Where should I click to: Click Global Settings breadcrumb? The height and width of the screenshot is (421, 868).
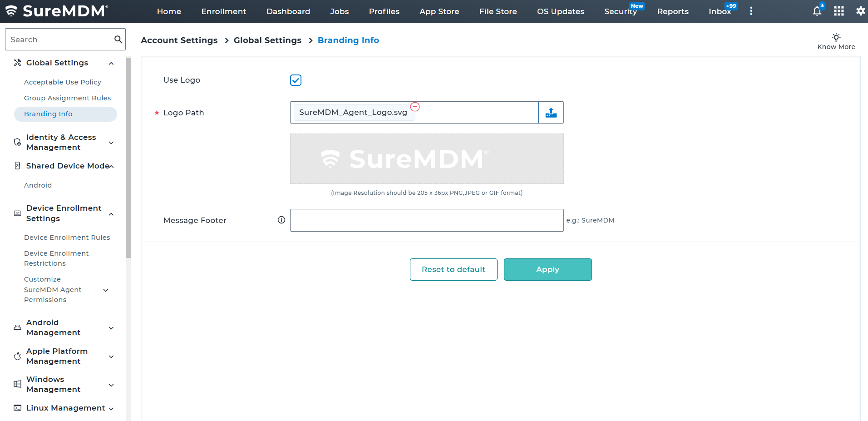[x=267, y=40]
